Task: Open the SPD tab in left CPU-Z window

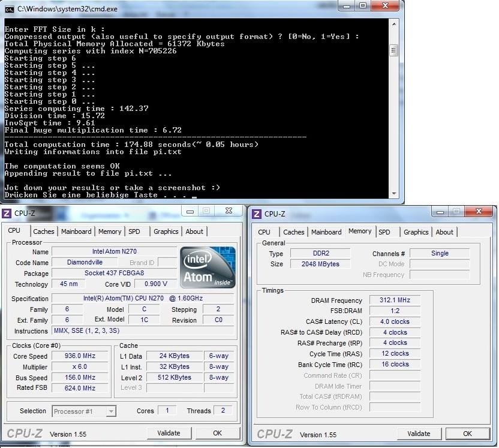Action: (134, 231)
